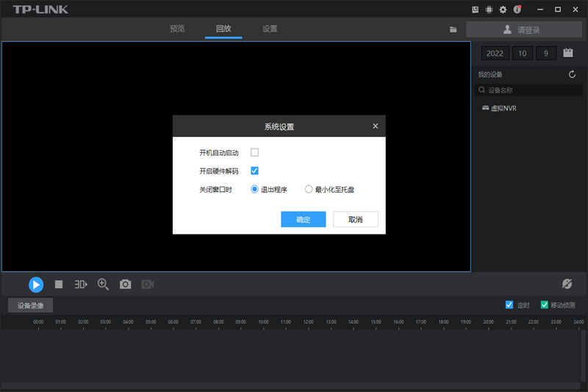Activate the magnifier zoom-in tool
Image resolution: width=588 pixels, height=392 pixels.
pyautogui.click(x=103, y=284)
